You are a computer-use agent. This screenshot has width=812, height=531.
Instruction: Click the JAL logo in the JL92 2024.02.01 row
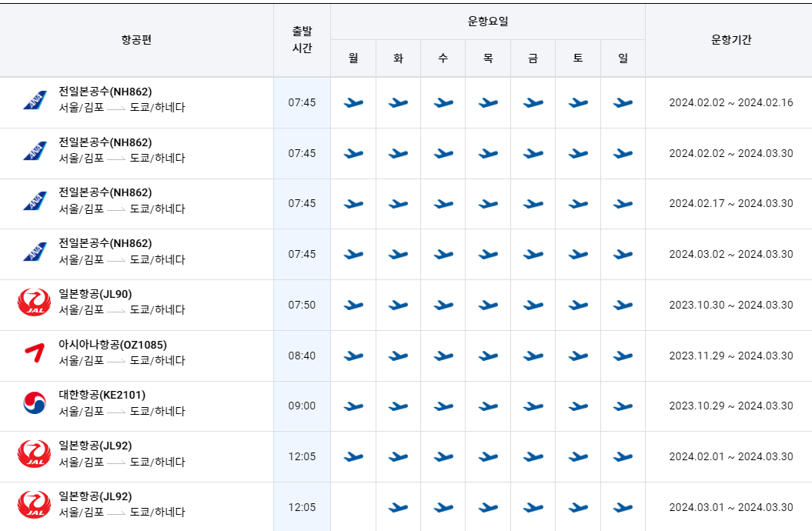[x=34, y=454]
